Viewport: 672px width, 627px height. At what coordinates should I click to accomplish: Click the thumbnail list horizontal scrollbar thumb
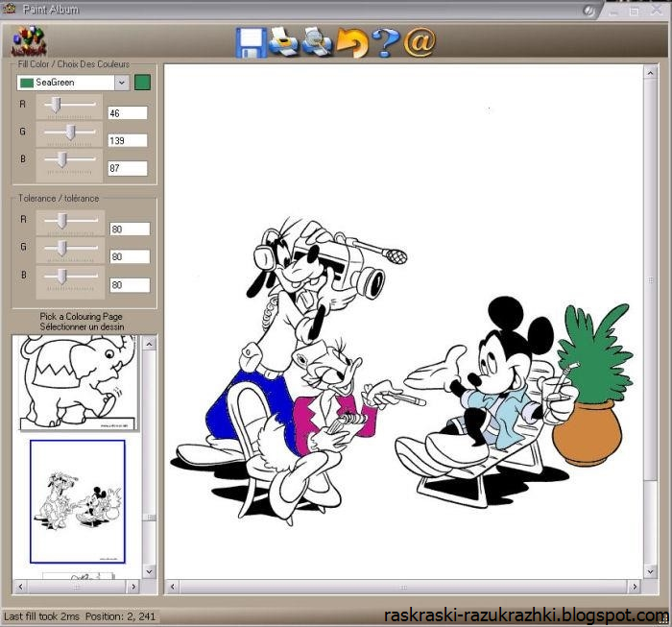pyautogui.click(x=76, y=587)
